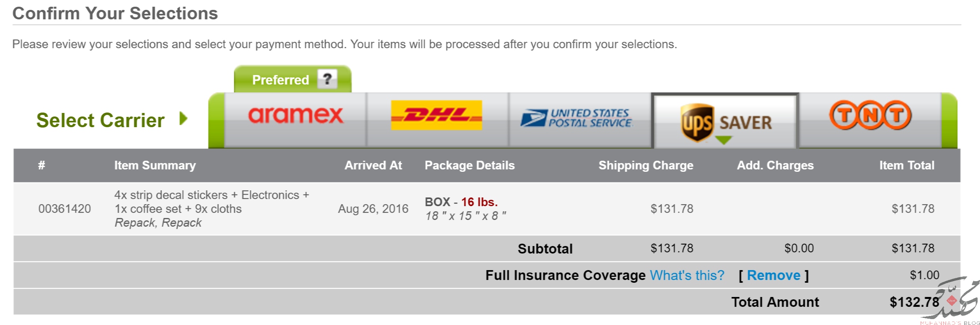Open the What's this? insurance link
The height and width of the screenshot is (325, 980).
pos(687,275)
